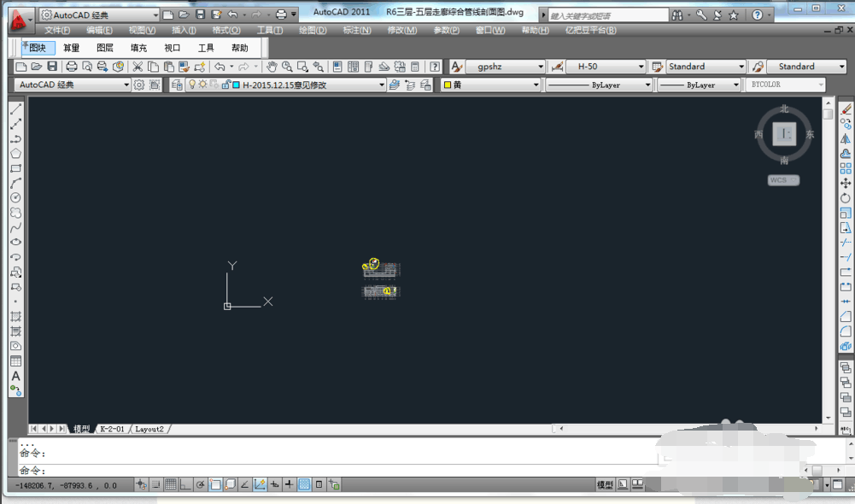The width and height of the screenshot is (855, 504).
Task: Select the Ellipse draw tool
Action: pyautogui.click(x=16, y=242)
